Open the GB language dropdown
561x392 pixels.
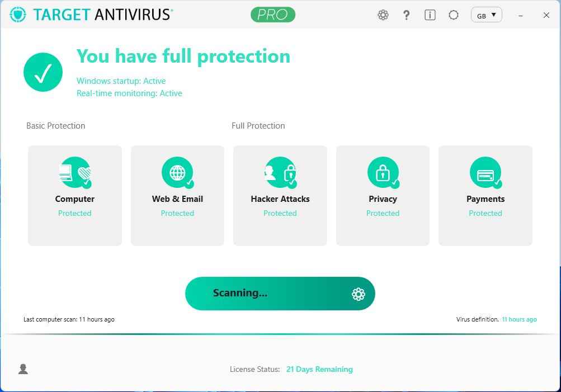pyautogui.click(x=487, y=15)
